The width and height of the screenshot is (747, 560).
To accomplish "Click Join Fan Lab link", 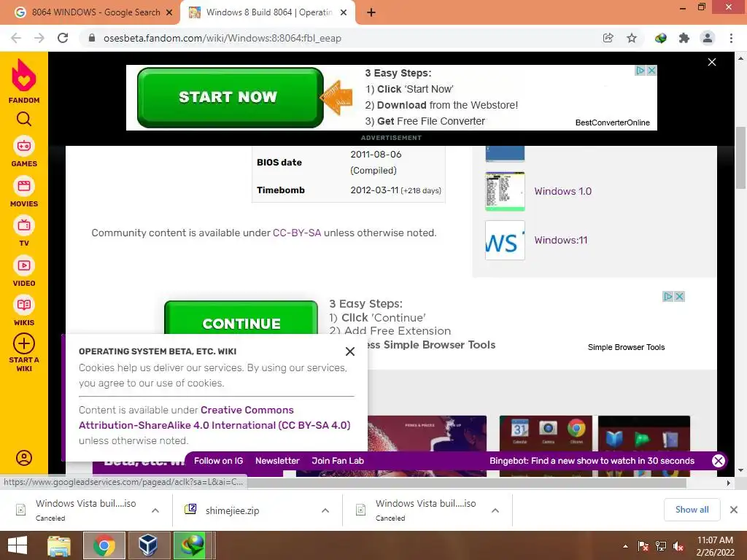I will (x=338, y=461).
